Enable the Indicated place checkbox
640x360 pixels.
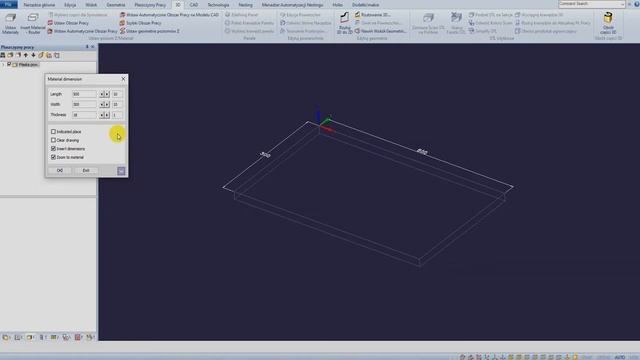tap(53, 131)
